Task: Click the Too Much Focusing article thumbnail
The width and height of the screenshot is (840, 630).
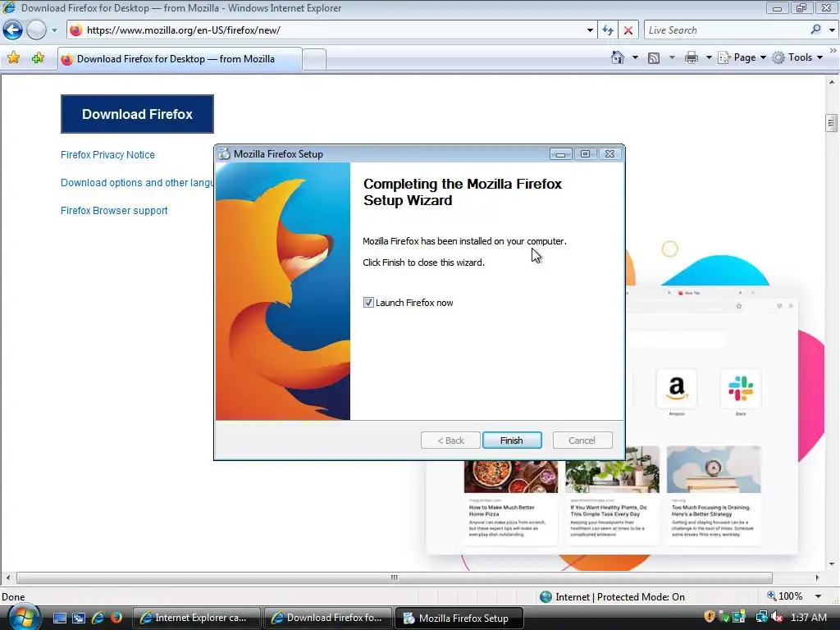Action: coord(714,470)
